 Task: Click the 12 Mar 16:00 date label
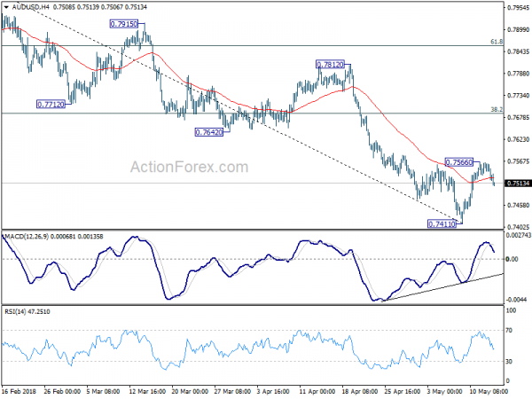pyautogui.click(x=147, y=391)
